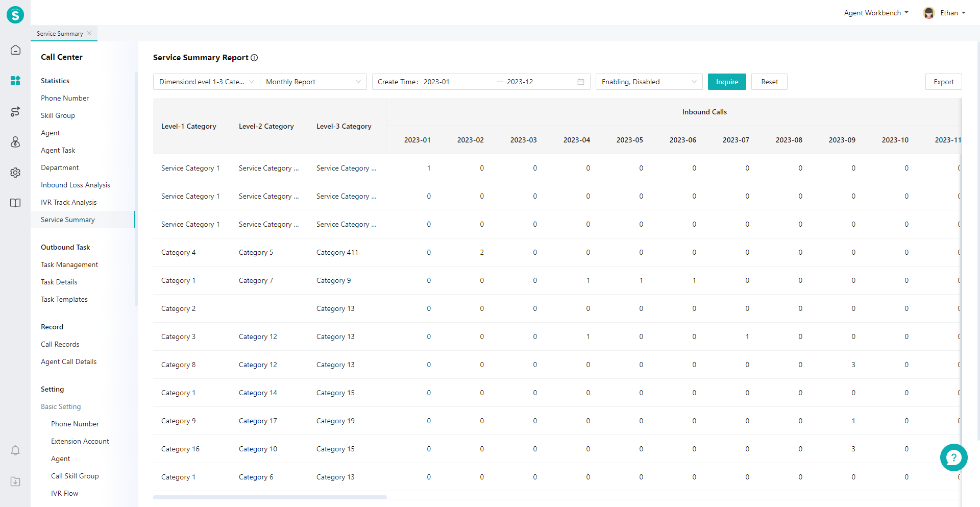
Task: Open the Enabling, Disabled status dropdown
Action: pyautogui.click(x=649, y=82)
